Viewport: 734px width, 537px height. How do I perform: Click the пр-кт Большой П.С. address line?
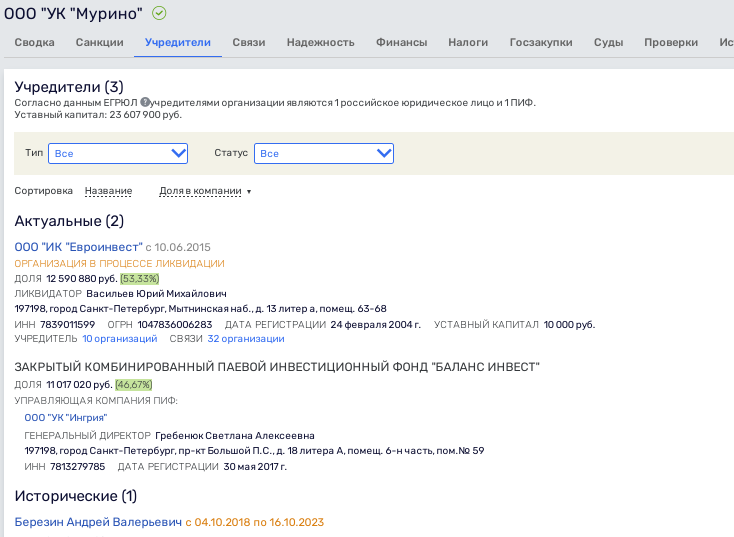254,451
